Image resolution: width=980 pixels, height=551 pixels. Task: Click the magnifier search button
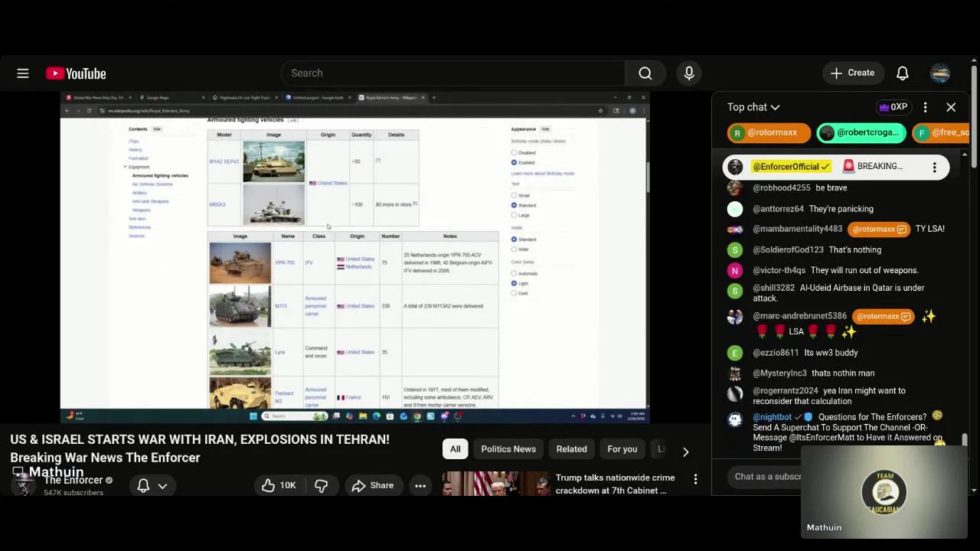click(x=645, y=73)
